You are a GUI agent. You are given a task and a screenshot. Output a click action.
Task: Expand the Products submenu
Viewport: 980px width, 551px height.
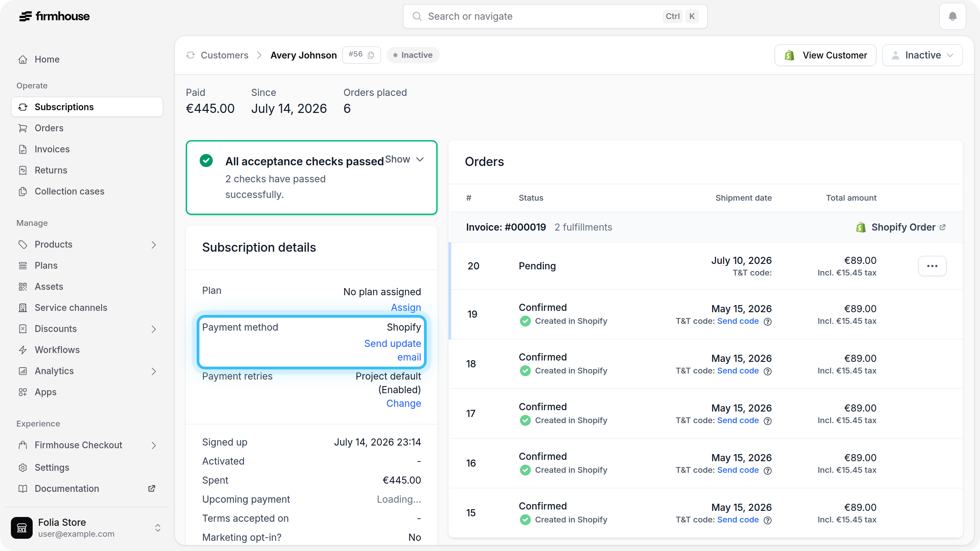pyautogui.click(x=154, y=245)
